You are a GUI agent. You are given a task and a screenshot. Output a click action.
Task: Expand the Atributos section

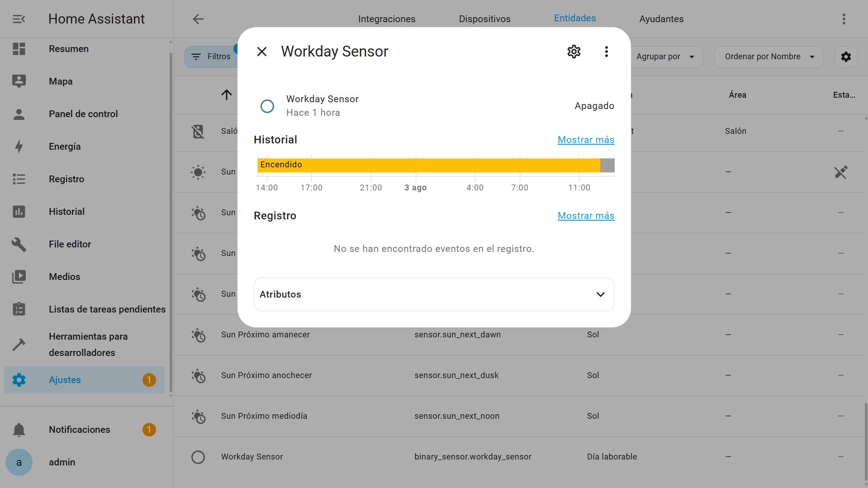(x=434, y=294)
